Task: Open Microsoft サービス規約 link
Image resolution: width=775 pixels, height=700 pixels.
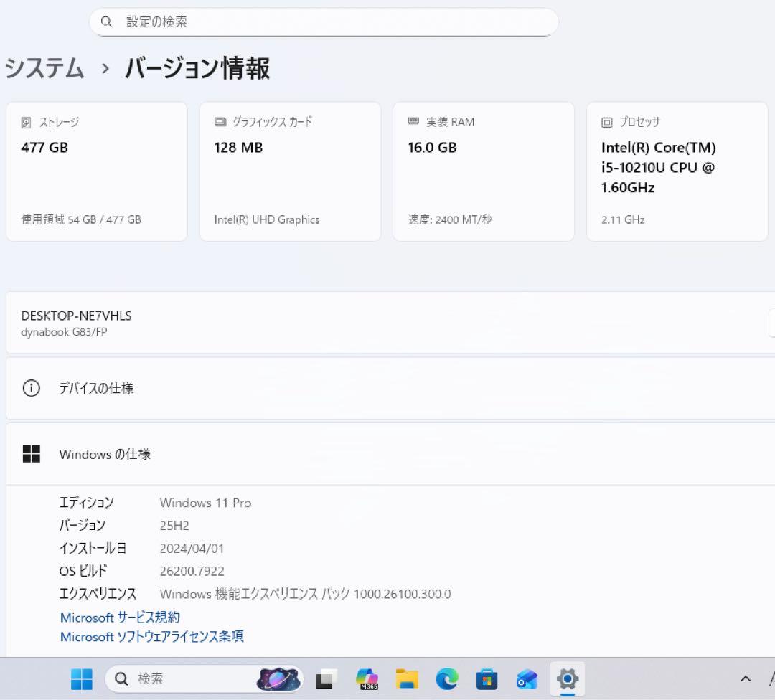Action: click(120, 618)
